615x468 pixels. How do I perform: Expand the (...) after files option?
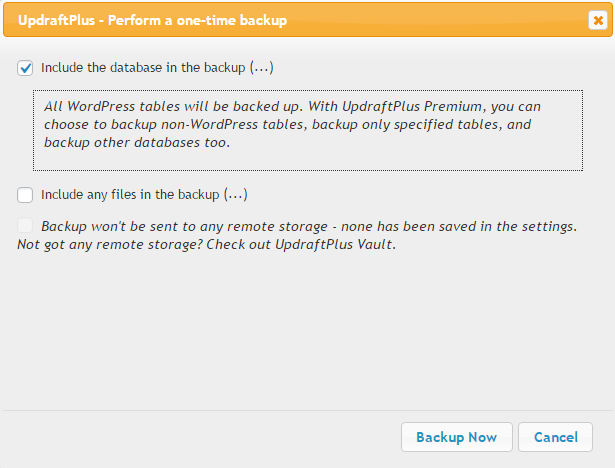pyautogui.click(x=235, y=195)
